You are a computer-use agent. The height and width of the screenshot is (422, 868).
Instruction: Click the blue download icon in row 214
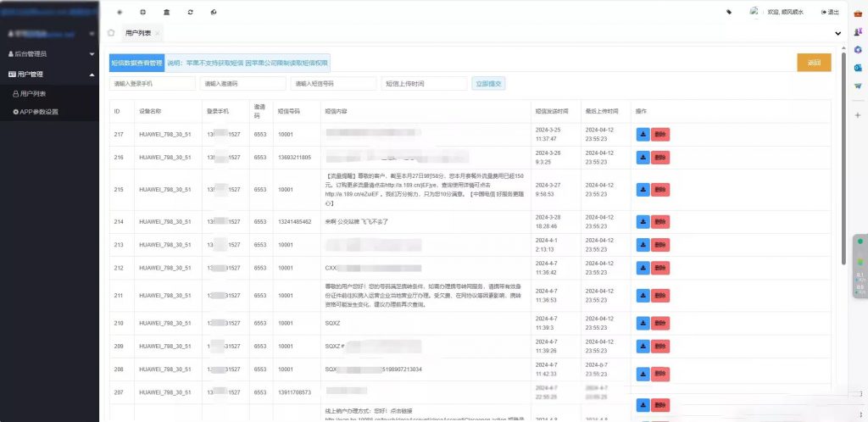[643, 221]
